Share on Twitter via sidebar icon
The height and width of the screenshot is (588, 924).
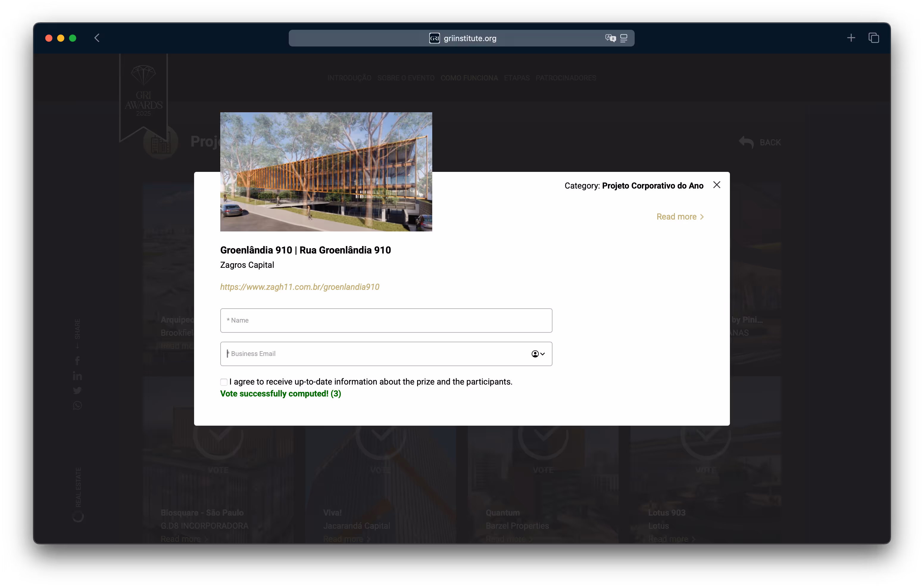[x=77, y=391]
